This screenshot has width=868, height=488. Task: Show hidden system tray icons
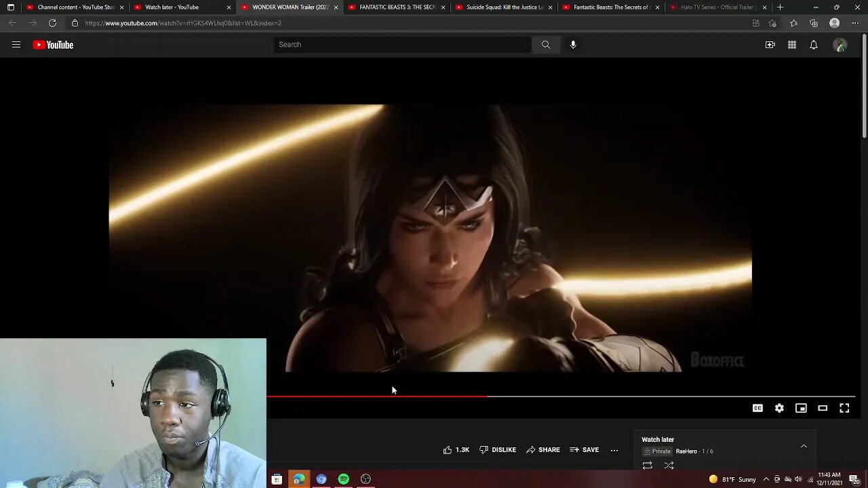pyautogui.click(x=766, y=479)
